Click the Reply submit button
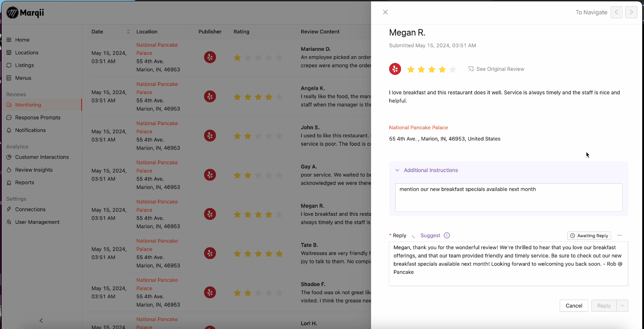Image resolution: width=644 pixels, height=329 pixels. [604, 305]
